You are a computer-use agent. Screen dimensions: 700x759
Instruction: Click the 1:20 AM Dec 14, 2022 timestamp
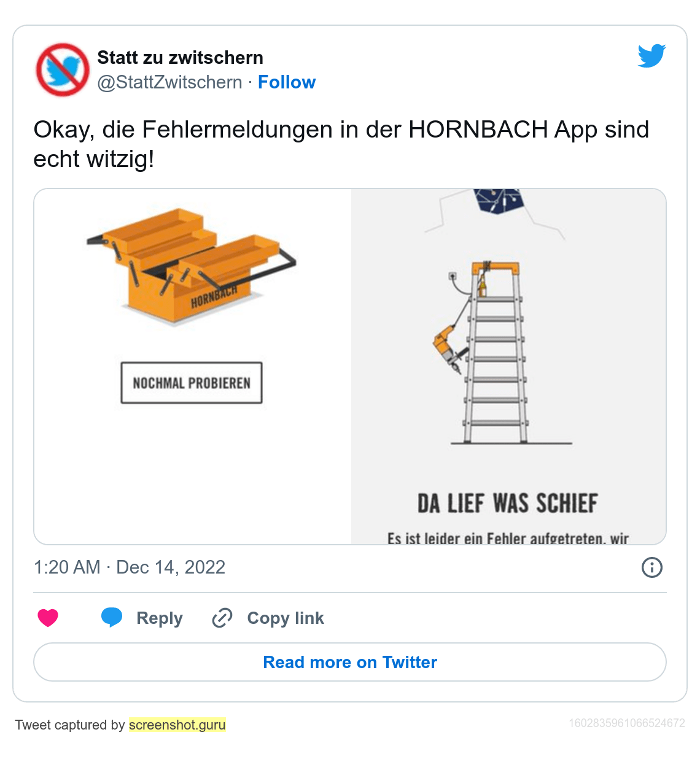(130, 567)
